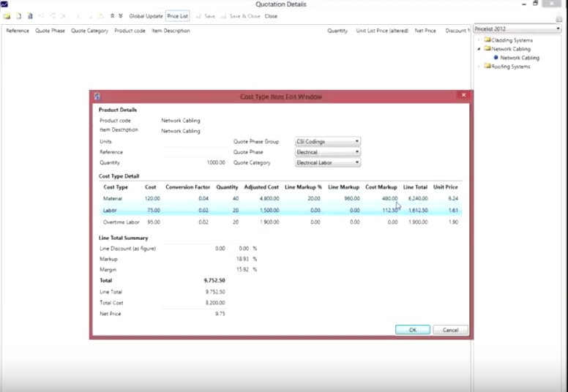The width and height of the screenshot is (568, 392).
Task: Click Global Update in the toolbar
Action: coord(146,15)
